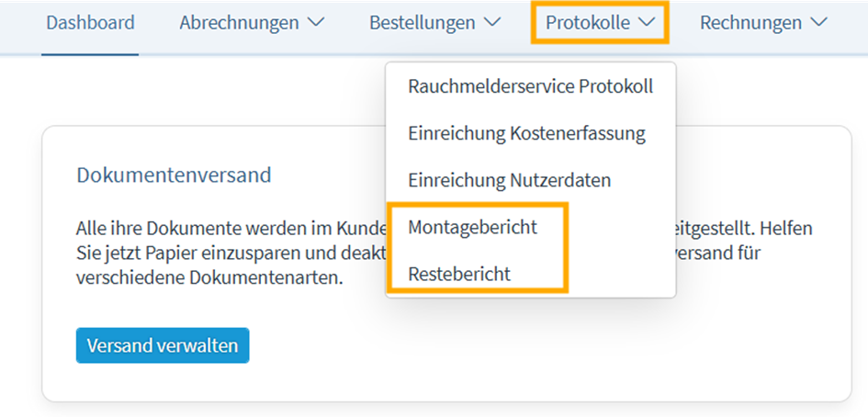Expand the Bestellungen dropdown
868x417 pixels.
(x=423, y=23)
